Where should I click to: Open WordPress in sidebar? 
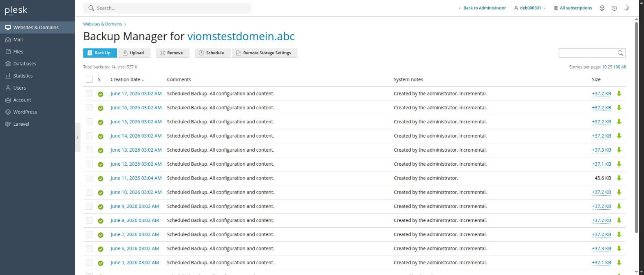37,112
